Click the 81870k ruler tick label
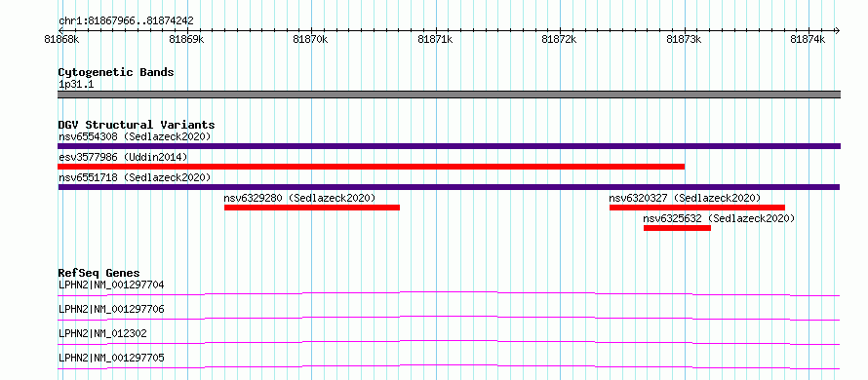 click(311, 40)
